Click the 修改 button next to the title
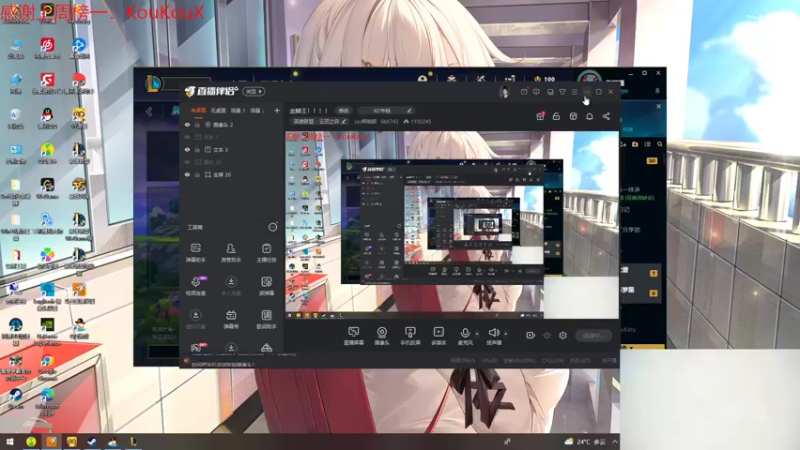 (344, 110)
